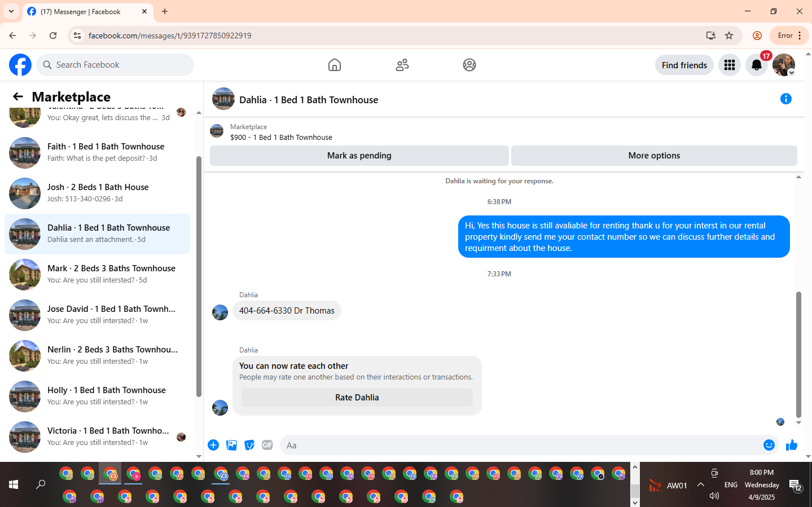This screenshot has width=812, height=507.
Task: Click Rate Dahlia
Action: click(357, 398)
